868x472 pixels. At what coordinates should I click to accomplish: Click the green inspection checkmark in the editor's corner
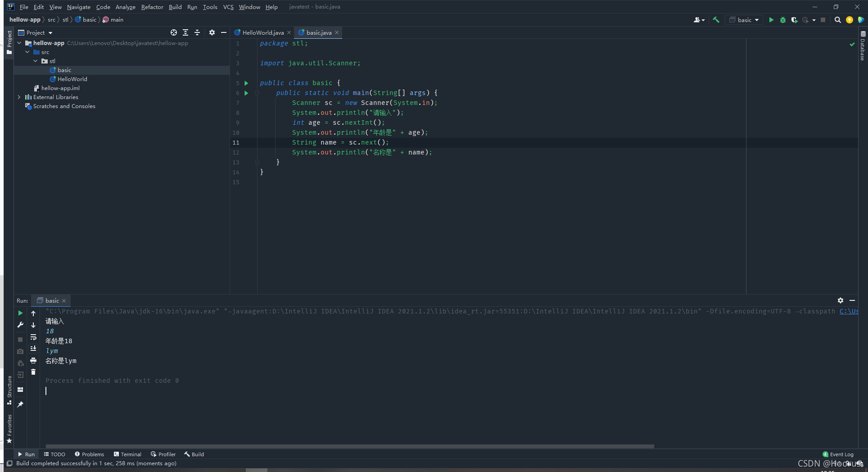pos(852,44)
